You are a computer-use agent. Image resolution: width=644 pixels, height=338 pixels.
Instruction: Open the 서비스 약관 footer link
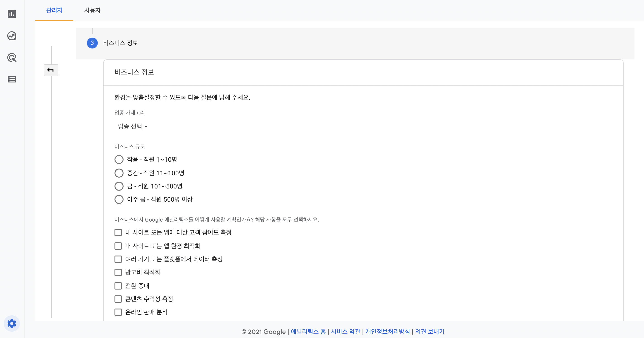pos(346,331)
